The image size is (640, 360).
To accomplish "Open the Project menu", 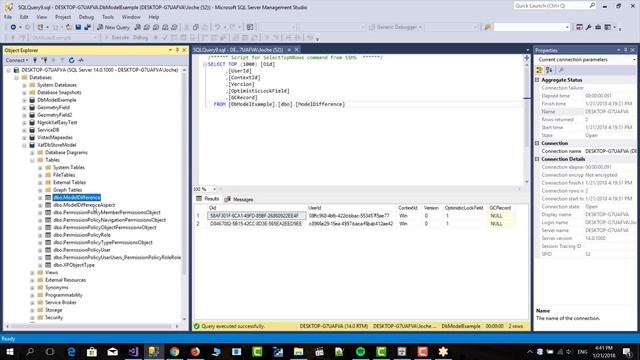I will 63,17.
